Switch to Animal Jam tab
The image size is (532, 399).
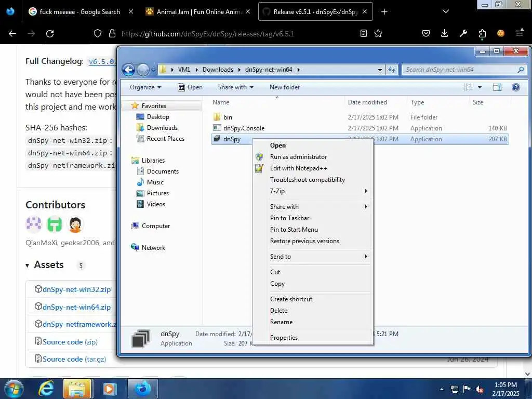[x=198, y=11]
